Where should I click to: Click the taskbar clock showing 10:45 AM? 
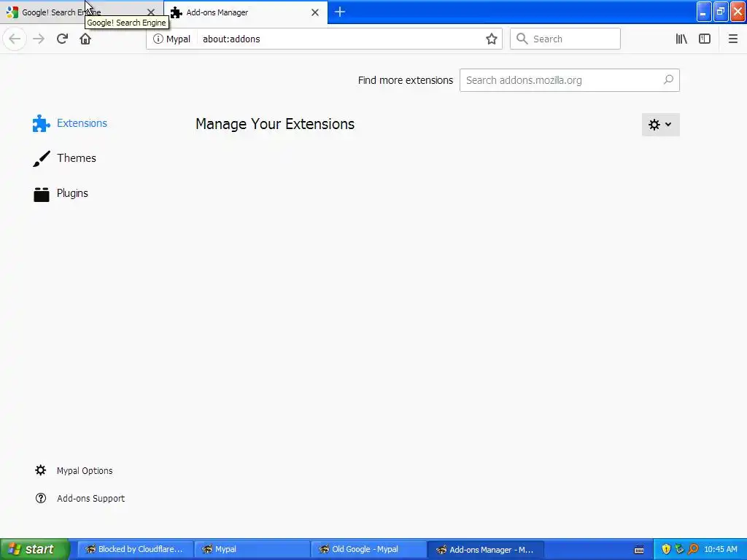[x=720, y=550]
